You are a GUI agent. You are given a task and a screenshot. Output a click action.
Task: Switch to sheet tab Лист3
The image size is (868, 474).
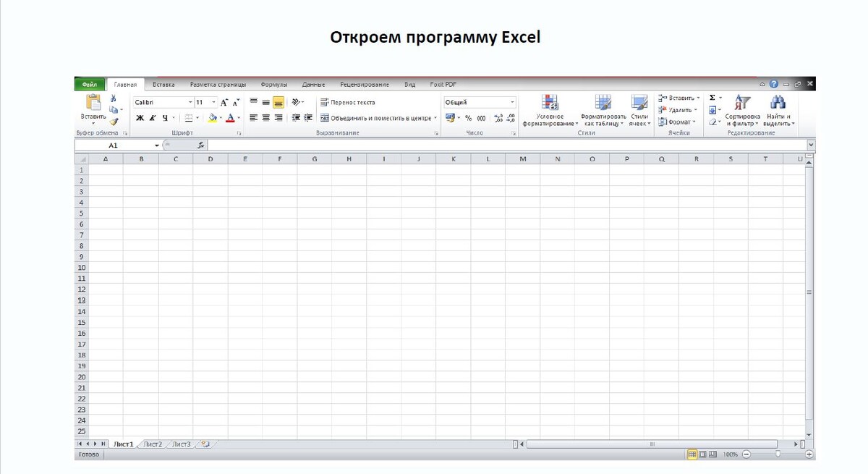181,444
